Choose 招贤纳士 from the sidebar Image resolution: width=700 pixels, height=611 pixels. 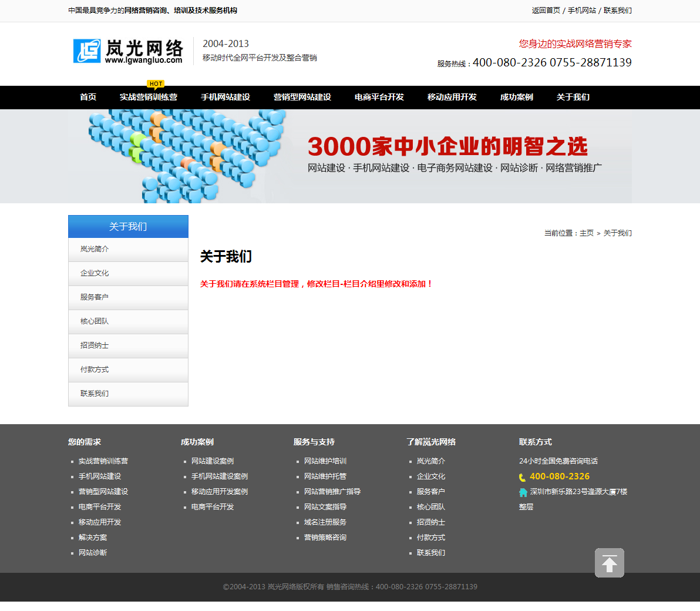click(95, 345)
